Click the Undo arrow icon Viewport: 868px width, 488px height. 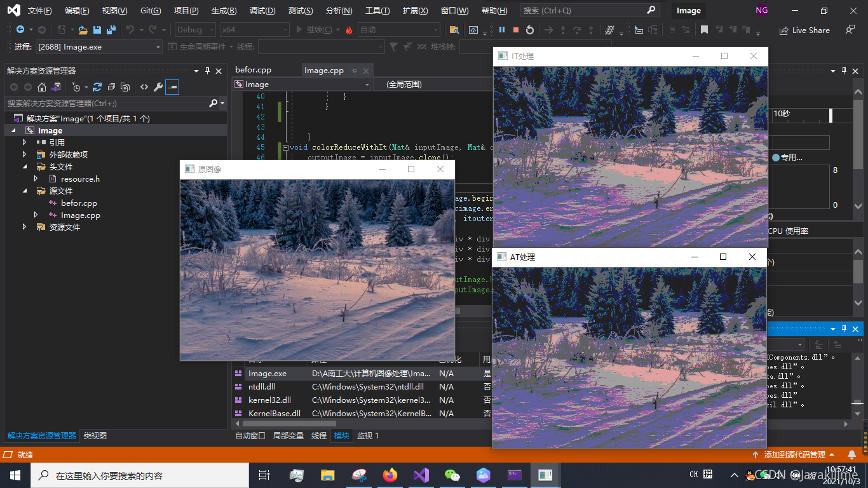[130, 30]
